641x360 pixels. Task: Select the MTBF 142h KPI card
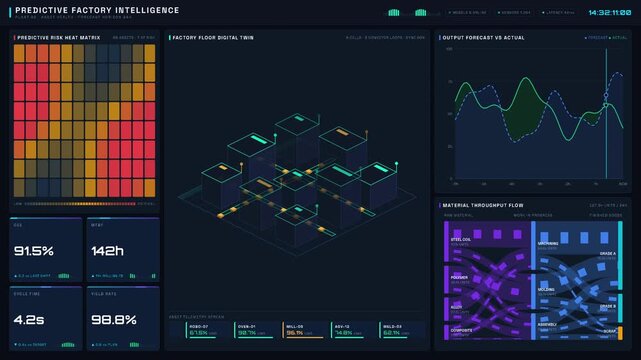(x=123, y=250)
